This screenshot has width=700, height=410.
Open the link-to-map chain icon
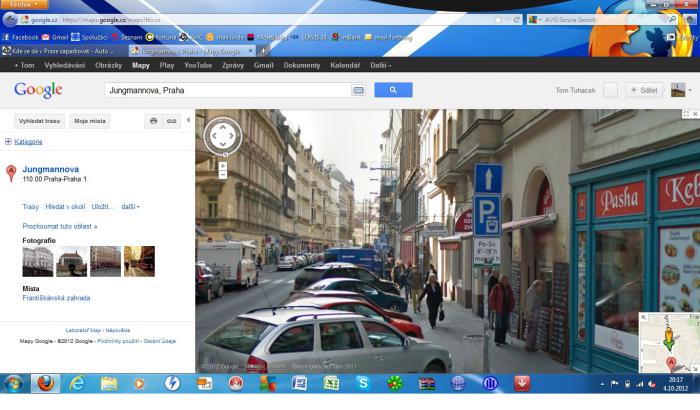click(x=172, y=121)
